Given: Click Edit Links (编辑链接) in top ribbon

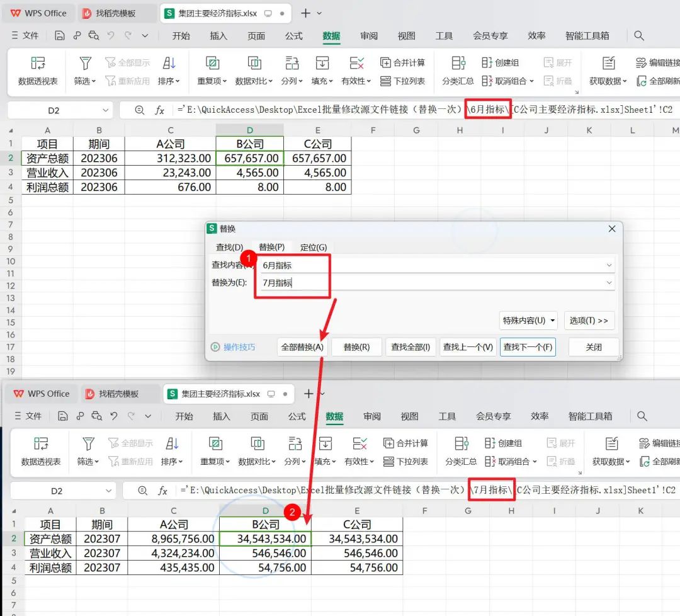Looking at the screenshot, I should click(x=658, y=63).
